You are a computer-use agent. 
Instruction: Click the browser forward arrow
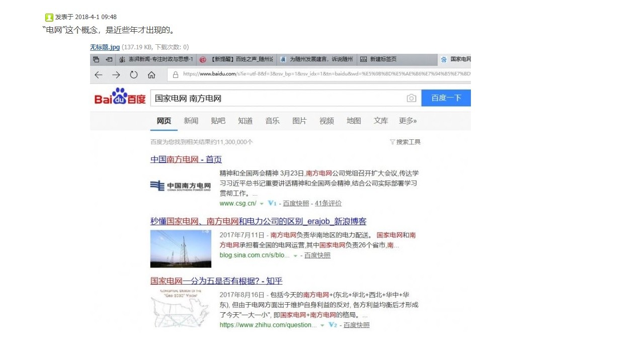(x=116, y=74)
